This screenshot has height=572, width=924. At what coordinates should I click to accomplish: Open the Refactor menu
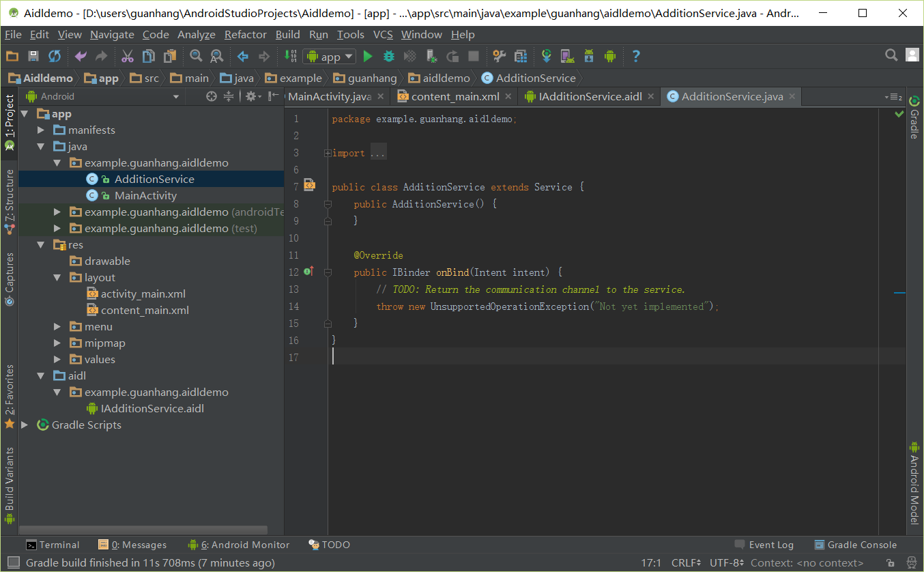(246, 34)
